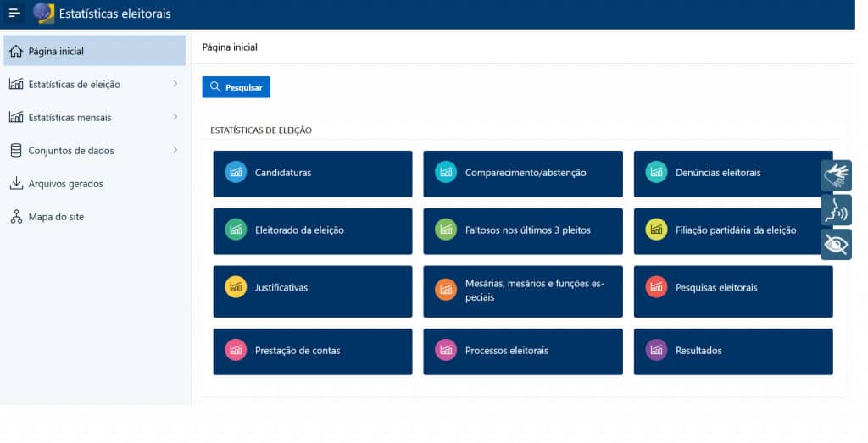Open the Denúncias eleitorais card
The image size is (868, 443).
733,174
